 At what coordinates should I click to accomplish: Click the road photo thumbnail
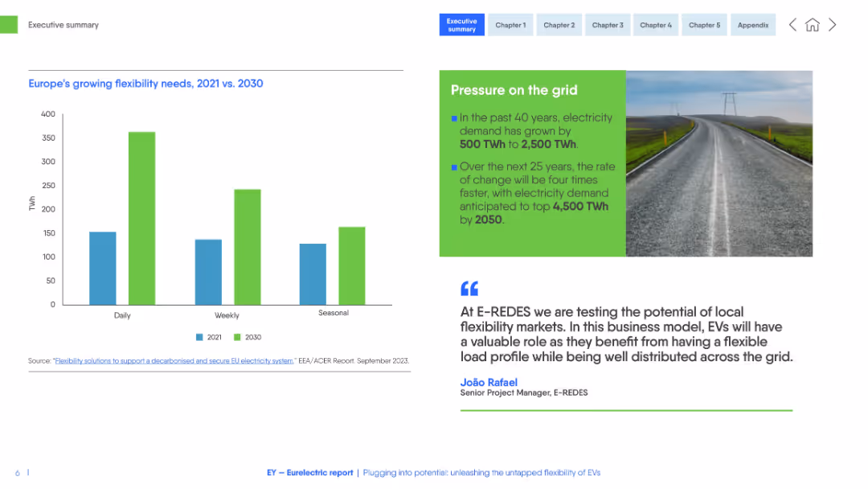coord(719,163)
